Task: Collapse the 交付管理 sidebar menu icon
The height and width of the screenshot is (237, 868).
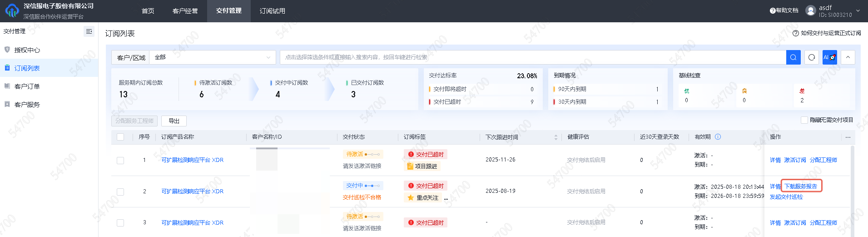Action: coord(89,31)
